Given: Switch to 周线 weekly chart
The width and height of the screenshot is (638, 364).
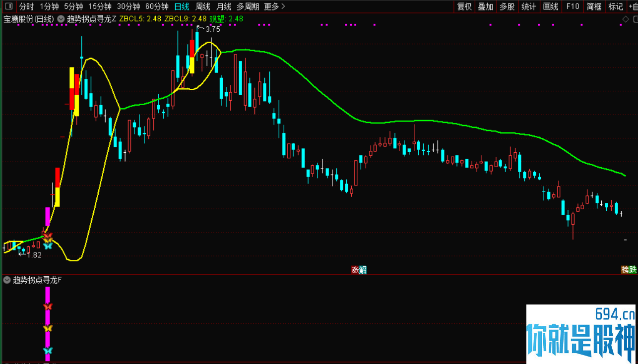Looking at the screenshot, I should point(203,6).
